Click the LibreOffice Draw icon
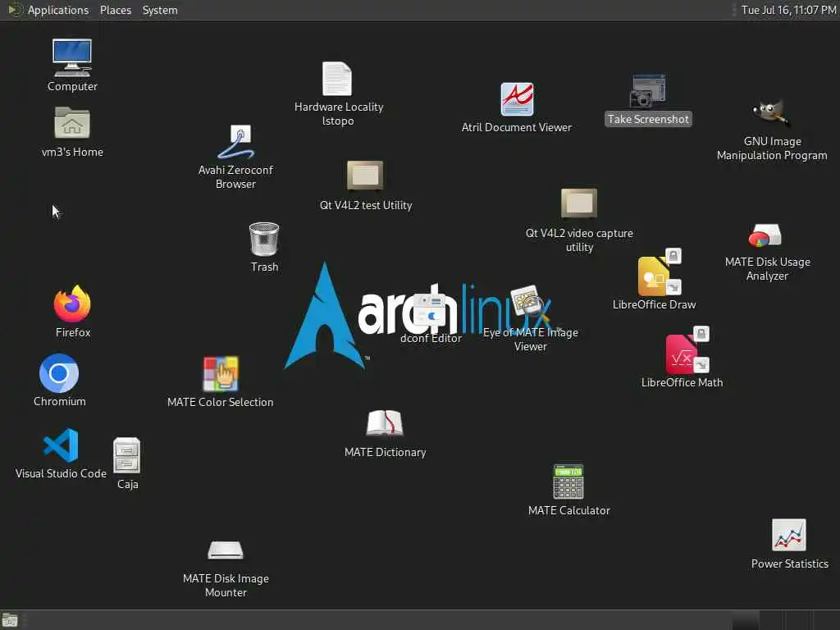Screen dimensions: 840x630 (x=659, y=272)
